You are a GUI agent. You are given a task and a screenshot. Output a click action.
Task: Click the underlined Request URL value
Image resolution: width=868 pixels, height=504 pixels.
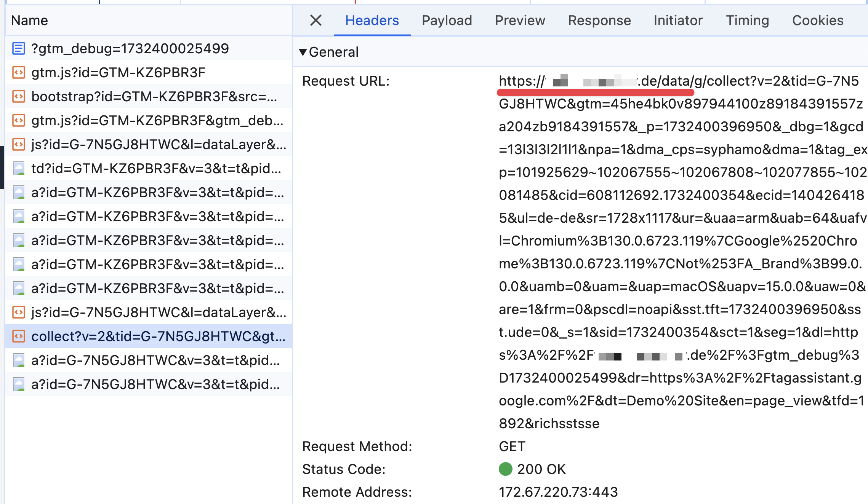[x=594, y=81]
